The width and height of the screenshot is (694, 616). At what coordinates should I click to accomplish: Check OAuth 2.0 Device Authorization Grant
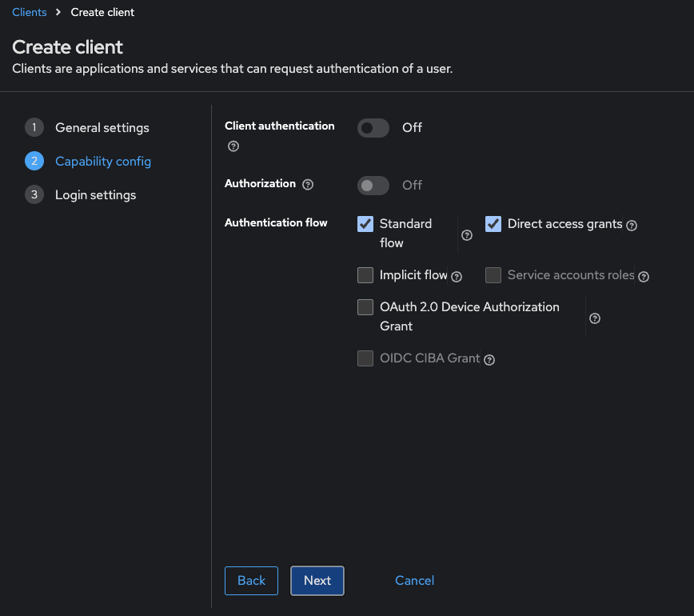(365, 307)
